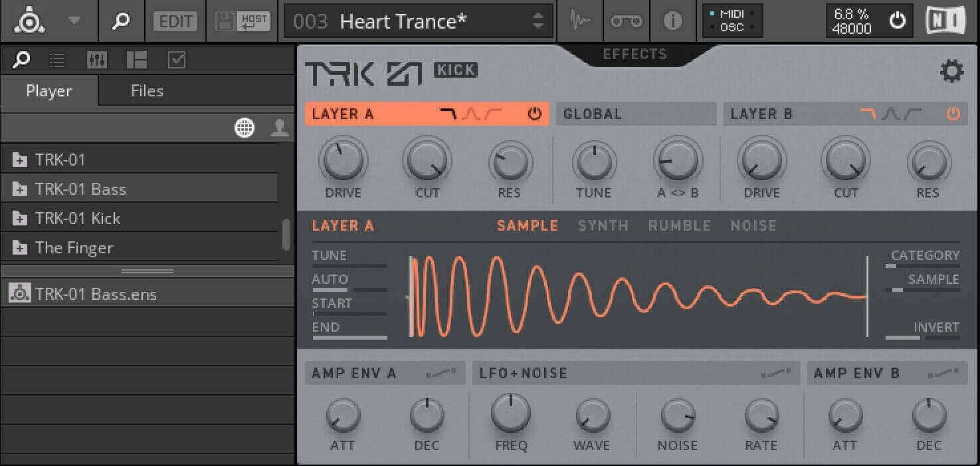Adjust the CATEGORY slider
The height and width of the screenshot is (466, 980).
pos(922,266)
